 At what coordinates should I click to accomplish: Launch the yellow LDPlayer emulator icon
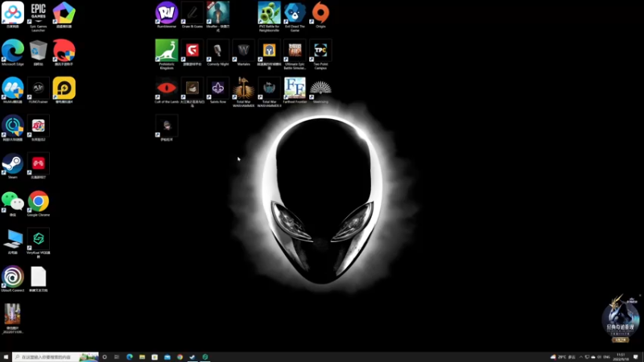(x=64, y=90)
